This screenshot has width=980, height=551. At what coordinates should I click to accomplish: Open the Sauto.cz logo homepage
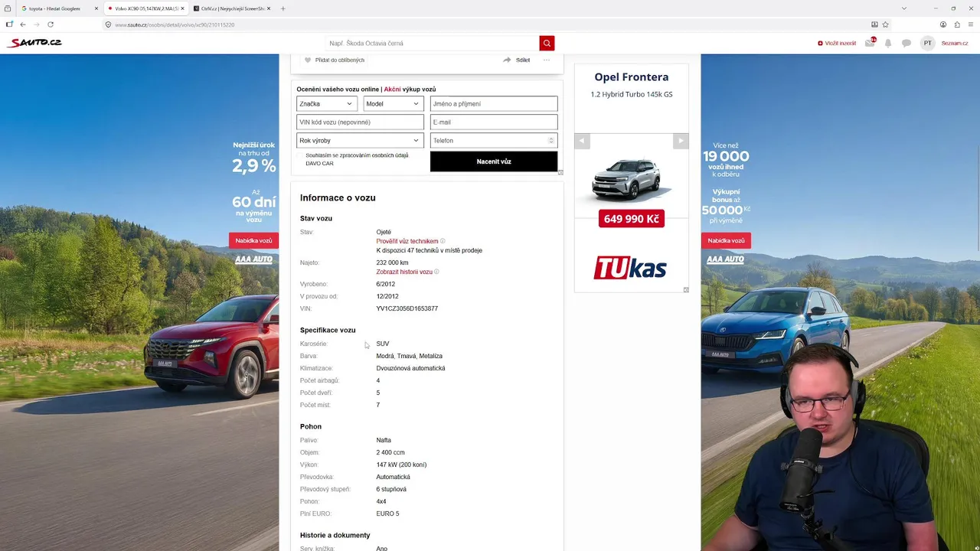click(34, 43)
